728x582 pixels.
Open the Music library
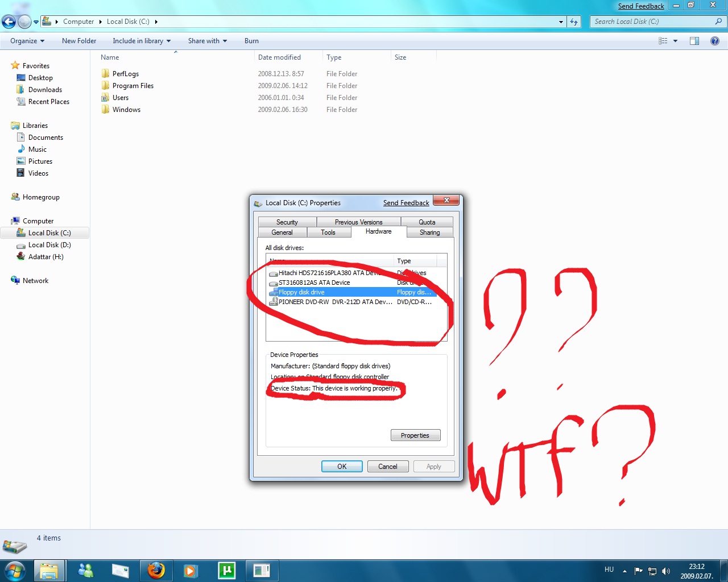38,149
